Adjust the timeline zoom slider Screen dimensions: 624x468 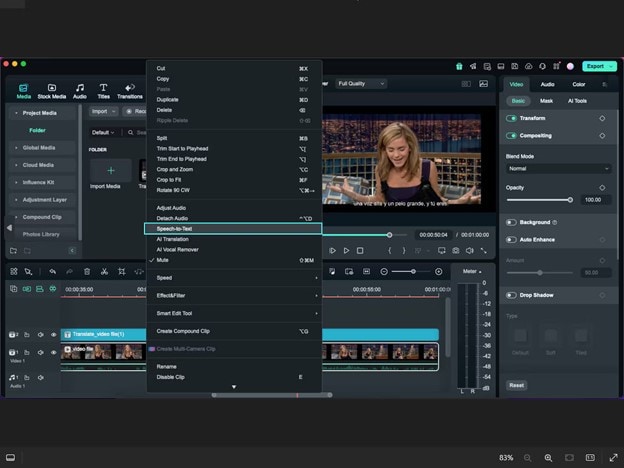click(411, 271)
